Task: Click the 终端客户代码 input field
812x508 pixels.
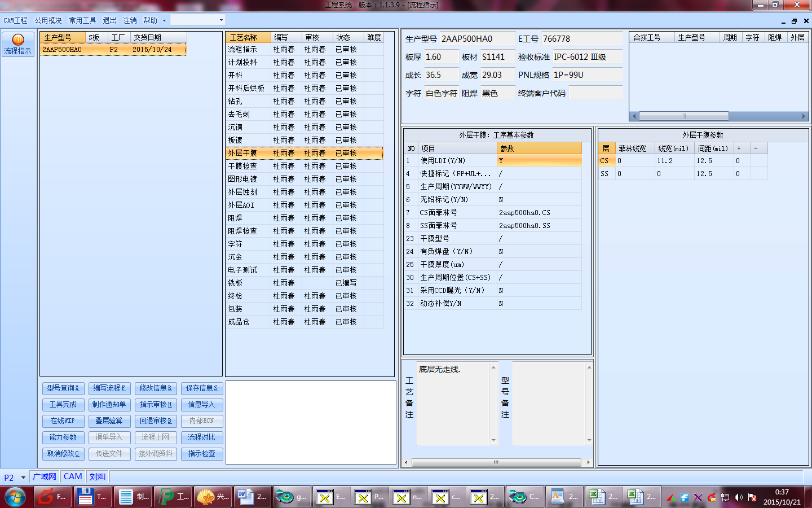Action: (595, 93)
